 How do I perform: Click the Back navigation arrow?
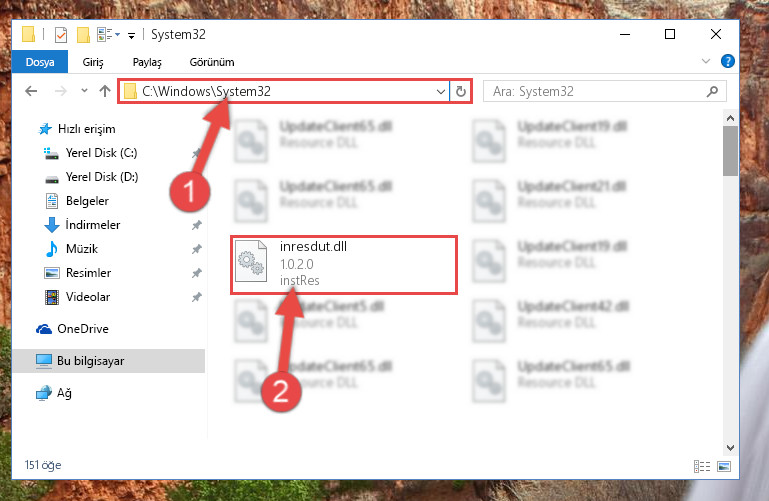pyautogui.click(x=31, y=91)
